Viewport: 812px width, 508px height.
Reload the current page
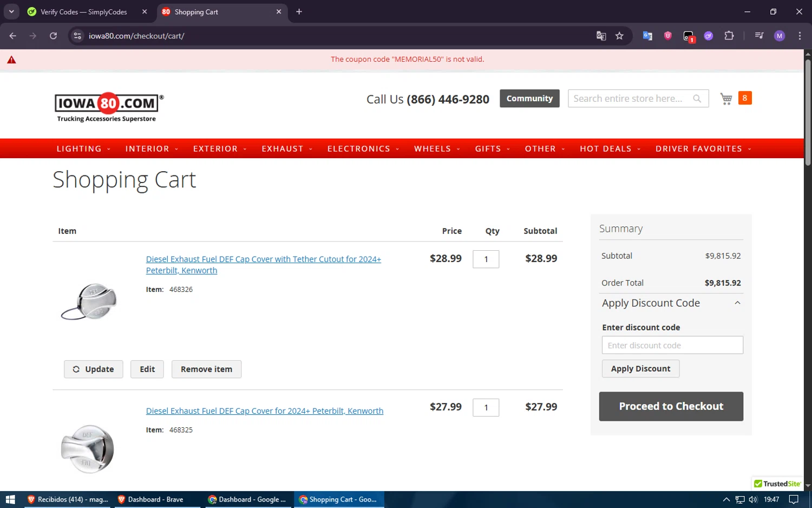[x=53, y=36]
